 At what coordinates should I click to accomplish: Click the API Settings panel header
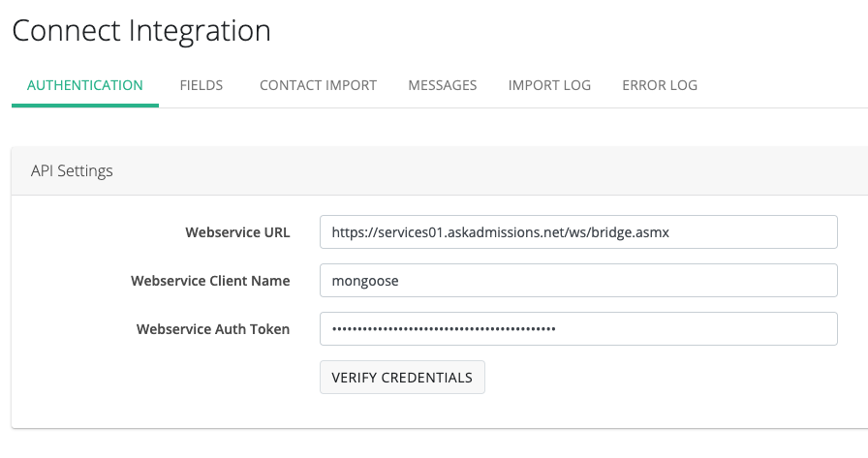(73, 170)
